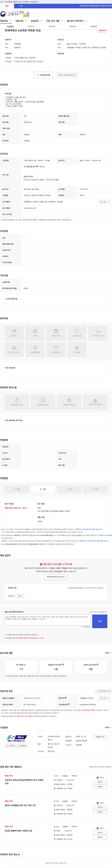Click 요약보기 for the [강남] 화물복지재단 posting
Image resolution: width=112 pixels, height=868 pixels.
(x=100, y=833)
